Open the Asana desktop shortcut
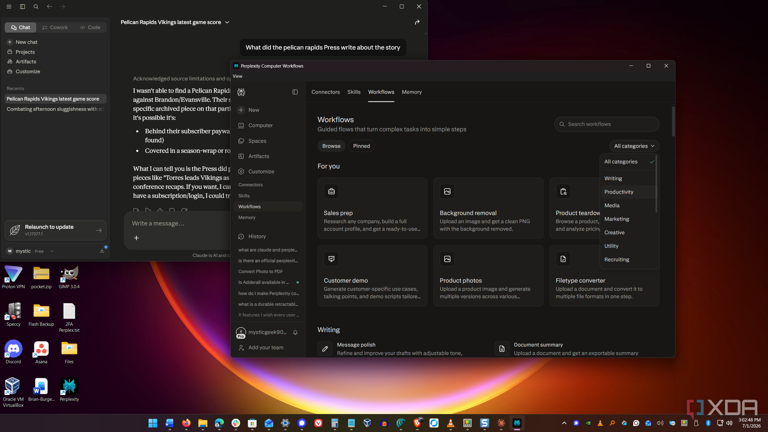768x432 pixels. (x=41, y=352)
